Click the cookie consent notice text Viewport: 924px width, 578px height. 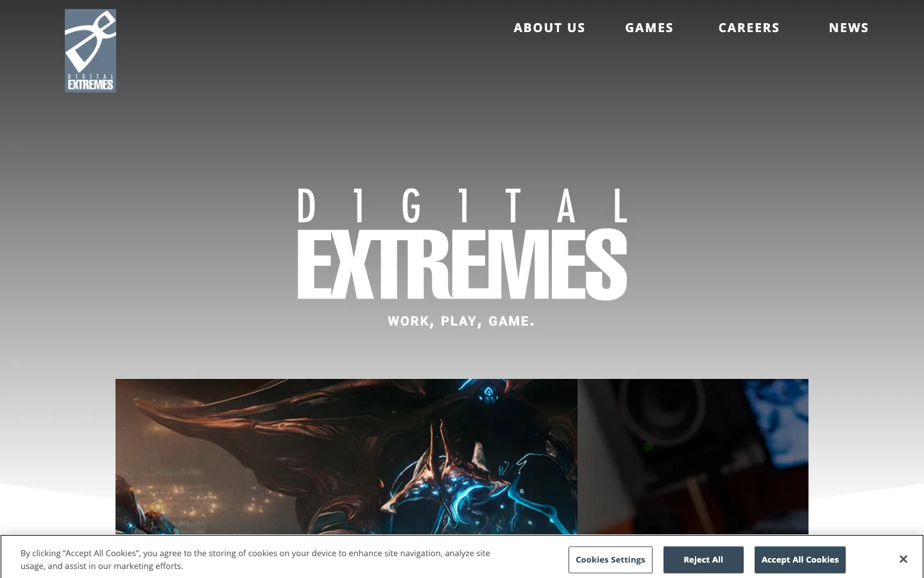click(x=255, y=559)
